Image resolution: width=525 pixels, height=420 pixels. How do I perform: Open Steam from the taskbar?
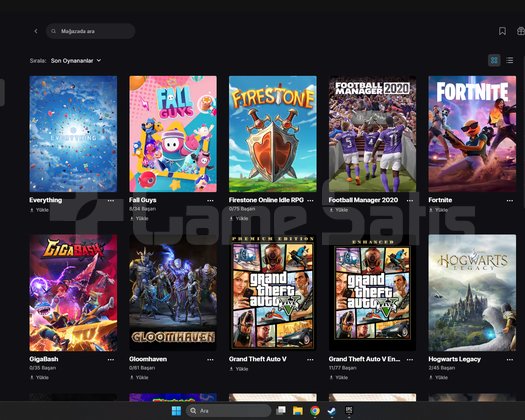click(x=332, y=411)
